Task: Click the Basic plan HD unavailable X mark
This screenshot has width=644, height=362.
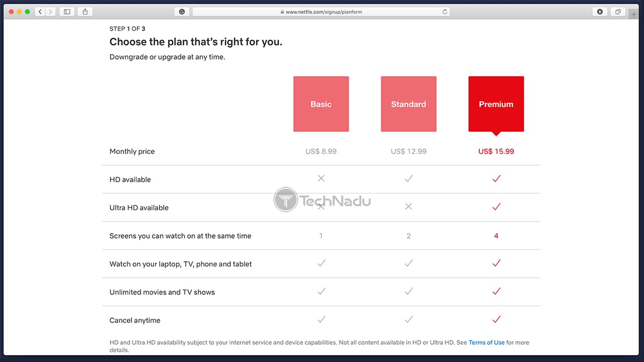Action: click(321, 179)
